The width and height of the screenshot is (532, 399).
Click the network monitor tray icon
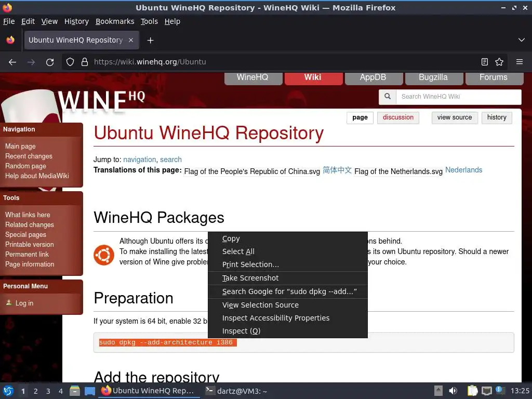tap(486, 391)
